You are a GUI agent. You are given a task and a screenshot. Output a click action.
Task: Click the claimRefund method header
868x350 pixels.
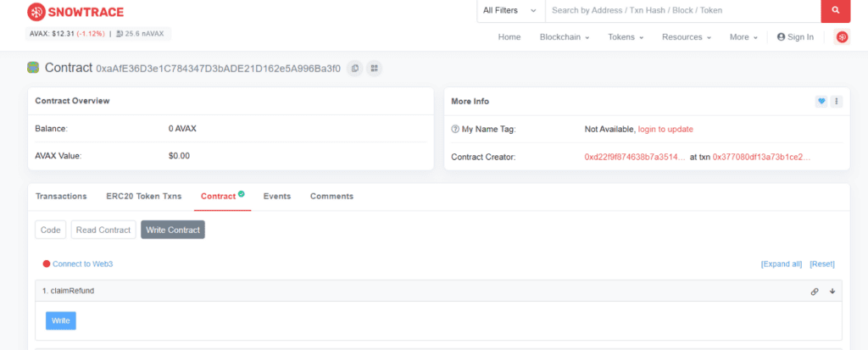tap(438, 291)
